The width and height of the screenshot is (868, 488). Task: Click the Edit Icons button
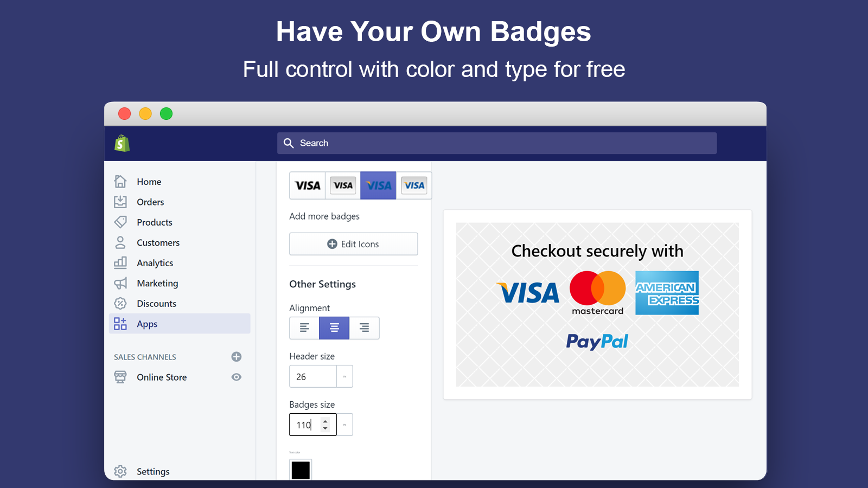pos(354,244)
